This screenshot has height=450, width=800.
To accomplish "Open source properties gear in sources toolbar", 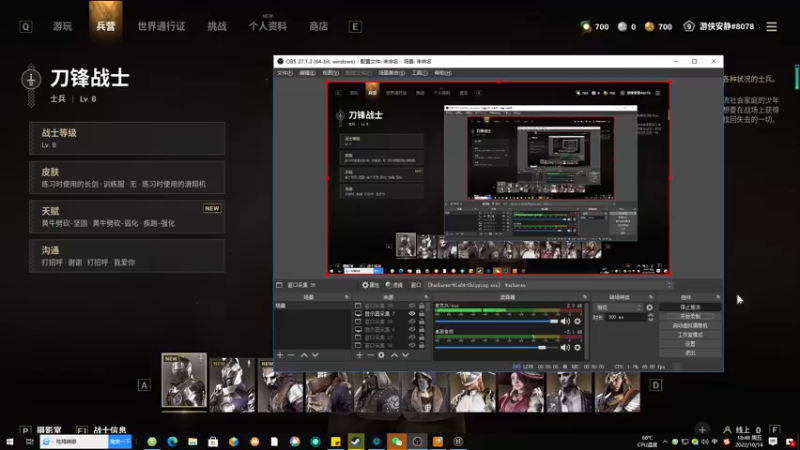I will (x=381, y=355).
